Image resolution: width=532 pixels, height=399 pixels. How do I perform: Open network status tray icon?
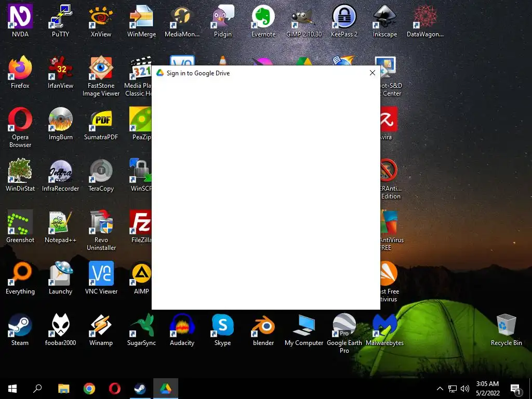(453, 389)
